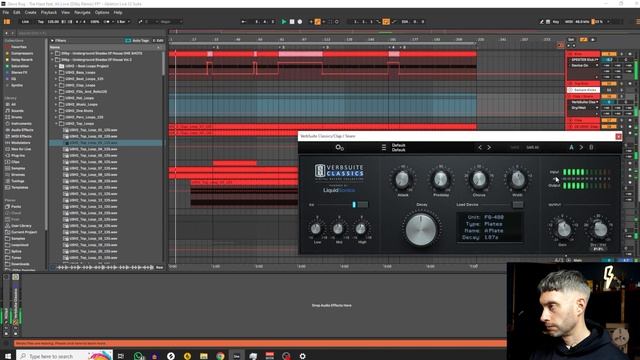Click VerbSuite Save As button
This screenshot has width=640, height=360.
(x=532, y=147)
